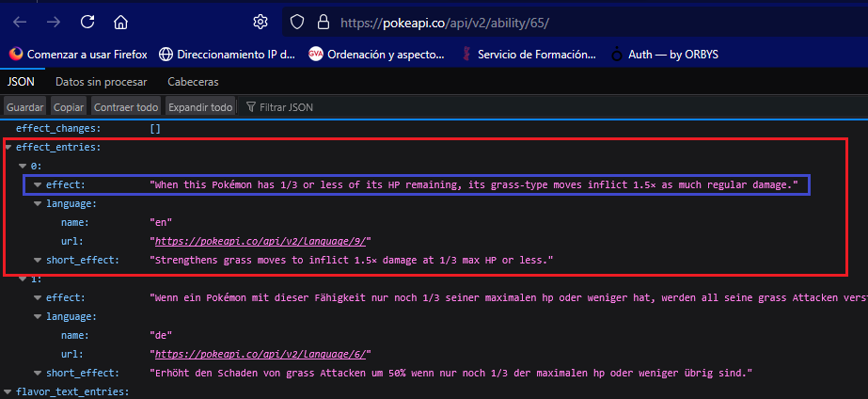The width and height of the screenshot is (868, 399).
Task: Open the Comenzar a usar Firefox bookmark
Action: (x=79, y=55)
